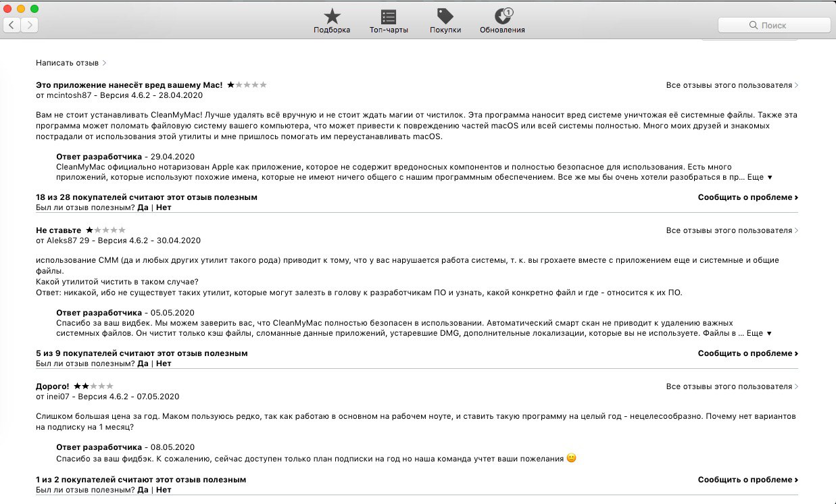The height and width of the screenshot is (504, 836).
Task: Click the text 5 из 9 покупателей считают этот отзыв полезным
Action: tap(142, 353)
